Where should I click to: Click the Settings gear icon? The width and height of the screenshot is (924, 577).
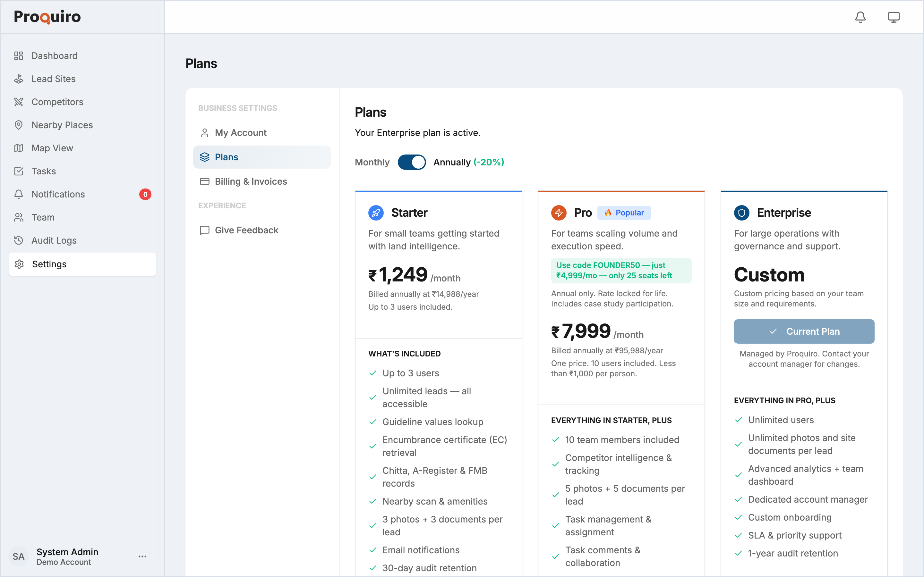coord(19,264)
